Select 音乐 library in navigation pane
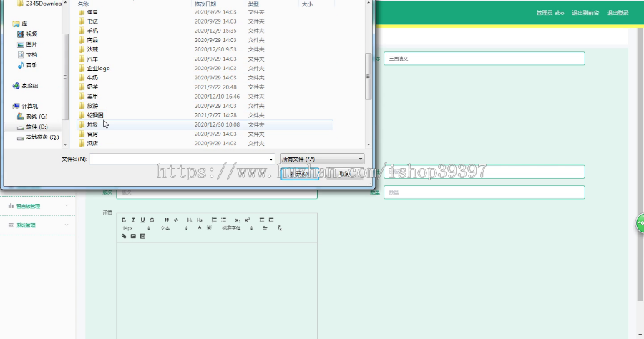 pyautogui.click(x=27, y=65)
